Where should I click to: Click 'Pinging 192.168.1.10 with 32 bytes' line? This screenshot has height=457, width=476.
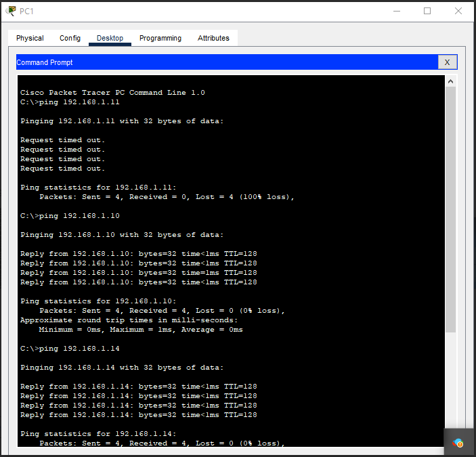click(122, 235)
